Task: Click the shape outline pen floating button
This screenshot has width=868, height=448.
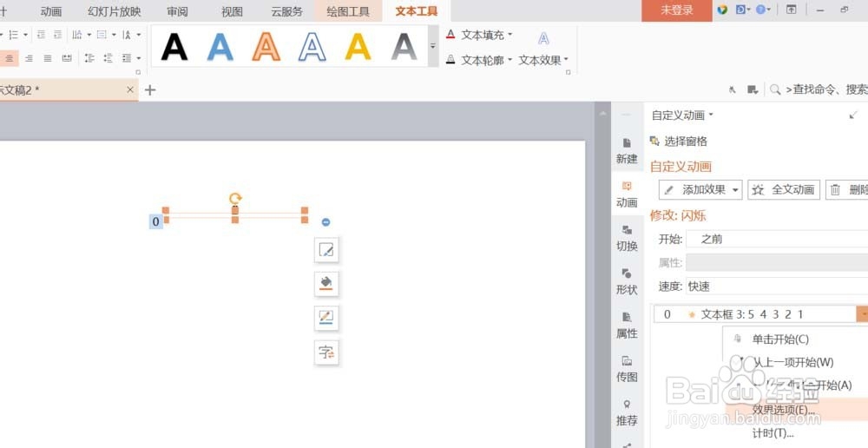Action: pyautogui.click(x=326, y=318)
